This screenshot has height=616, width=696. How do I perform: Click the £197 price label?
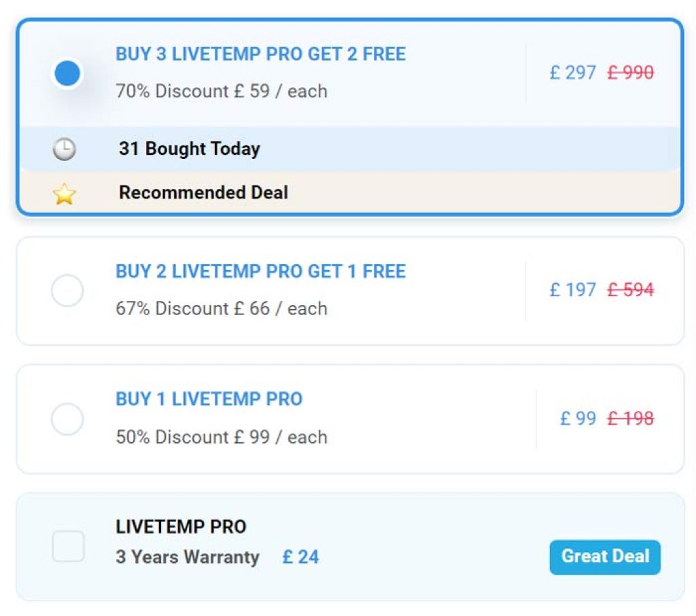click(x=572, y=290)
